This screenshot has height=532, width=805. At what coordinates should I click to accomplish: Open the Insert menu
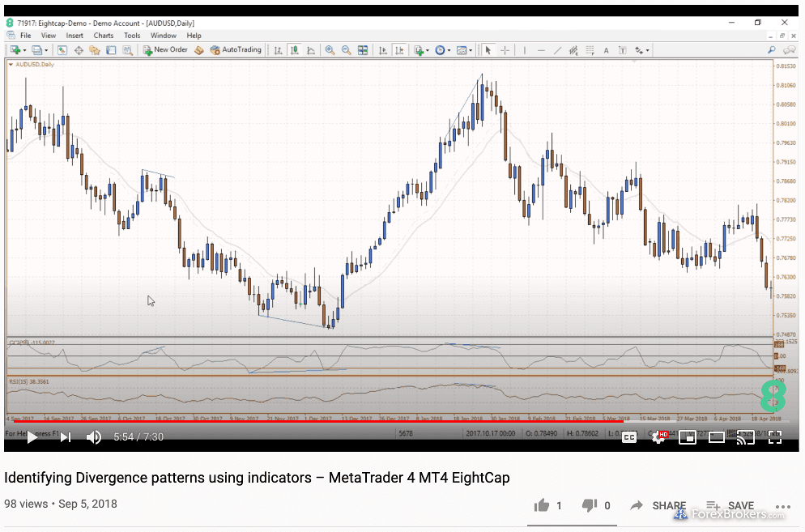tap(75, 36)
